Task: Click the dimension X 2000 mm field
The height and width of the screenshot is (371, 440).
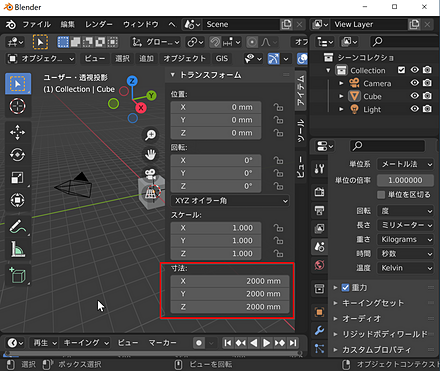Action: pos(230,281)
